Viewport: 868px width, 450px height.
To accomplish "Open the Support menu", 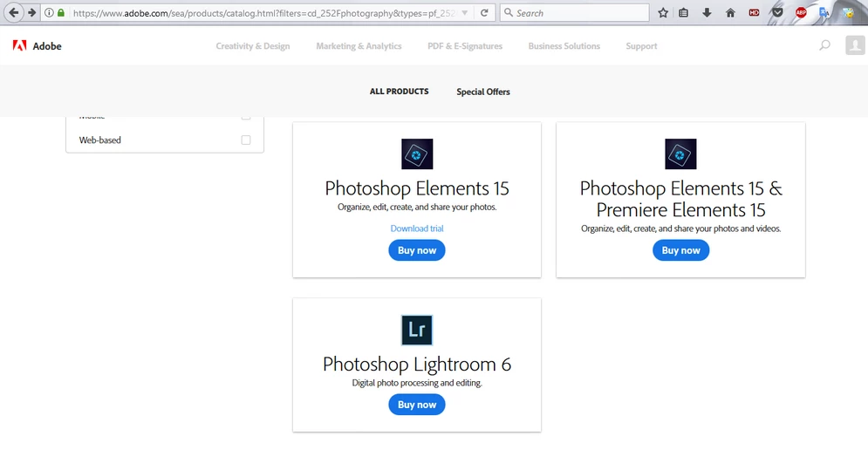I will (641, 46).
